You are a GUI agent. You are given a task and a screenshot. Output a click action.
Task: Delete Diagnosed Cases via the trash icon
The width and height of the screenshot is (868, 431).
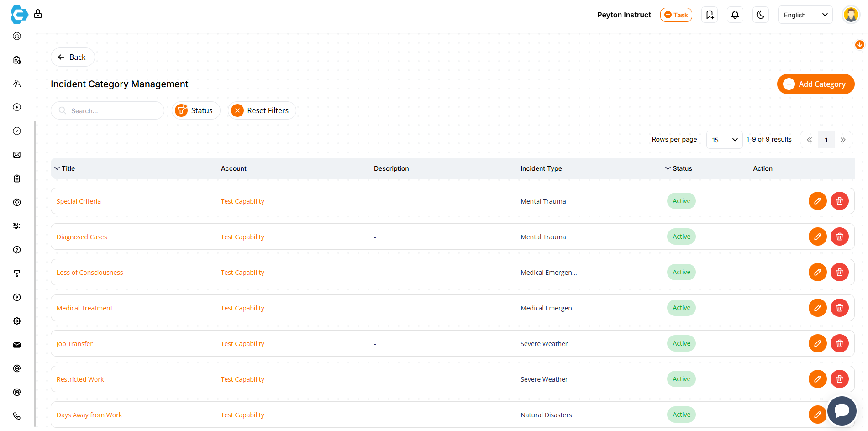839,237
